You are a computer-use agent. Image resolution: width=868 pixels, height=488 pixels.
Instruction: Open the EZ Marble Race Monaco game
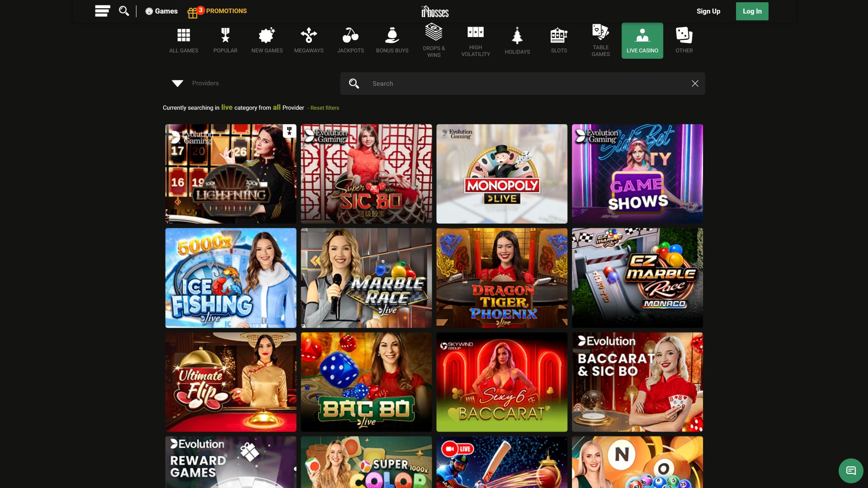[637, 278]
